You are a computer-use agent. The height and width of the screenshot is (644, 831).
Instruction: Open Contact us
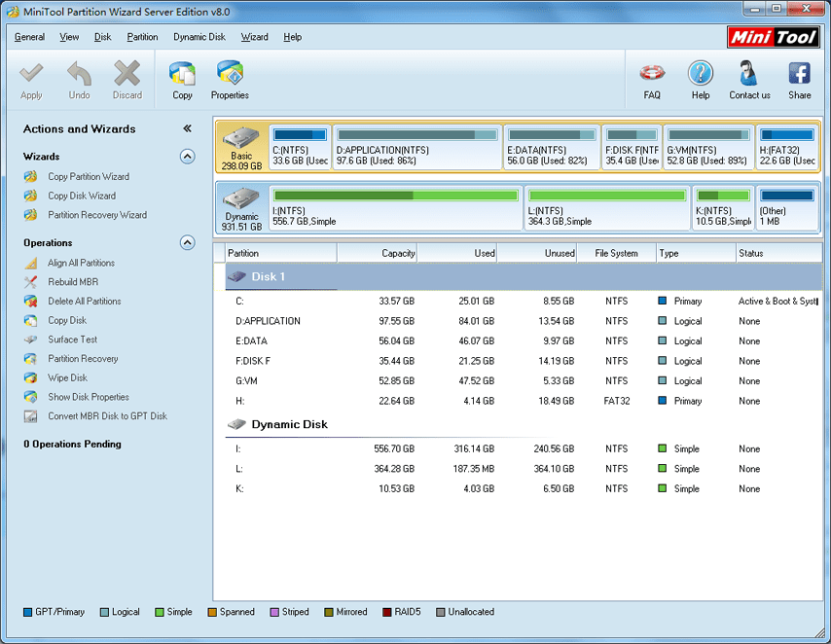tap(748, 80)
